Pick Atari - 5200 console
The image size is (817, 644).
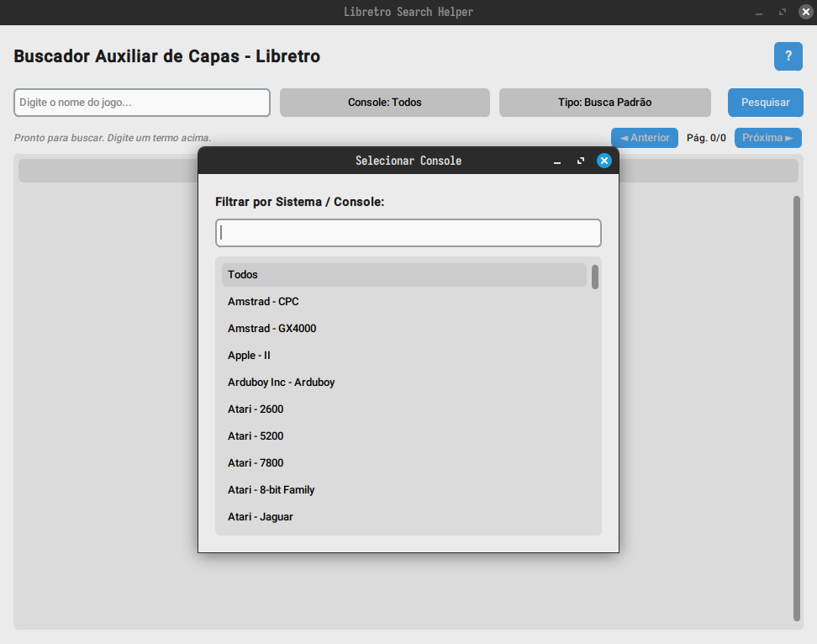click(404, 436)
